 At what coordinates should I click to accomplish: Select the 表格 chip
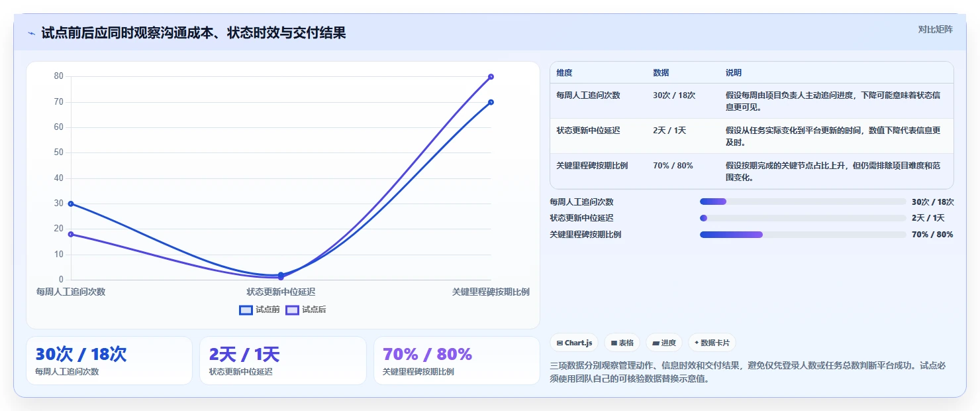(622, 343)
